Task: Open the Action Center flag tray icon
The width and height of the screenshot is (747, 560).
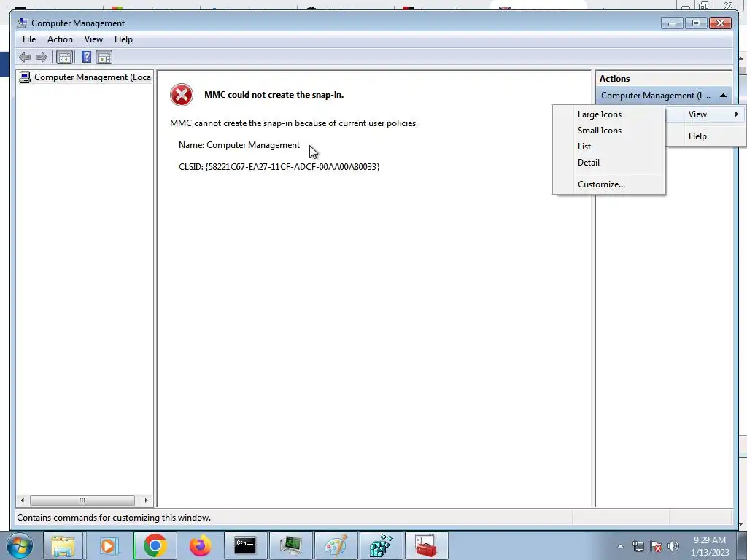Action: [656, 546]
